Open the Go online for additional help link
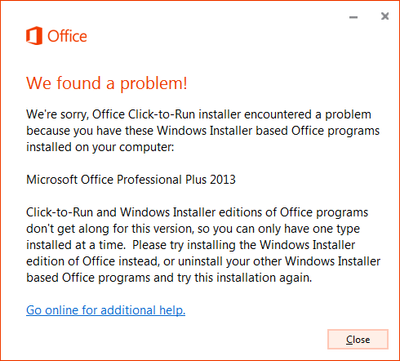 pyautogui.click(x=106, y=310)
